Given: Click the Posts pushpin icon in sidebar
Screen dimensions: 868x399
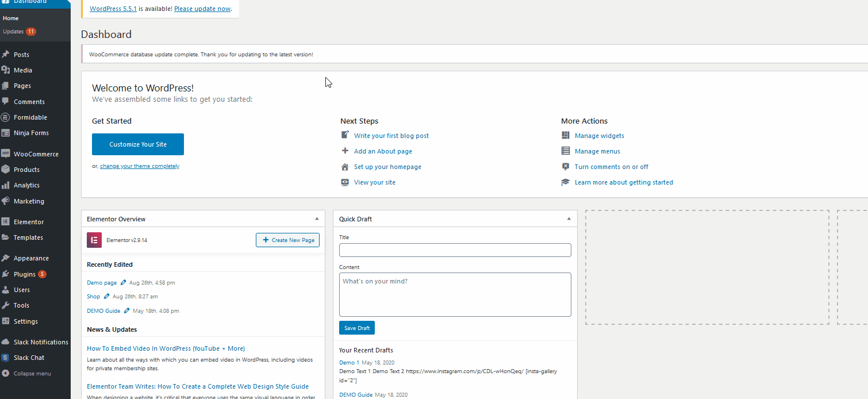Looking at the screenshot, I should (6, 55).
